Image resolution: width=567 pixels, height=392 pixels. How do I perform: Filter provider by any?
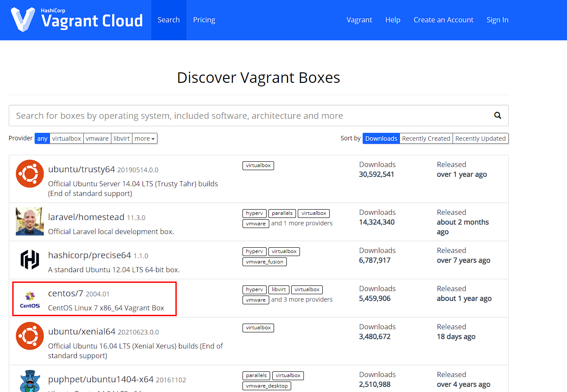(42, 139)
